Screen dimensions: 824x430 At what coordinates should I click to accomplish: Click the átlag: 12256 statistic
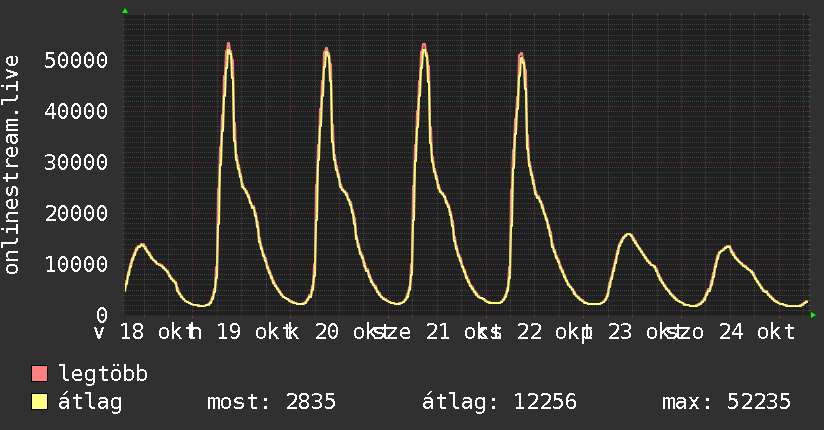tap(499, 402)
